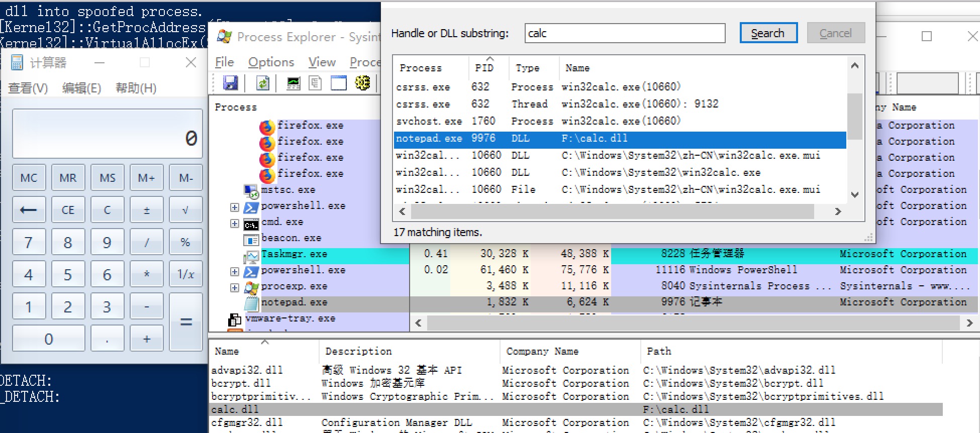Open the 编辑(E) menu in Calculator
This screenshot has width=980, height=433.
[81, 88]
